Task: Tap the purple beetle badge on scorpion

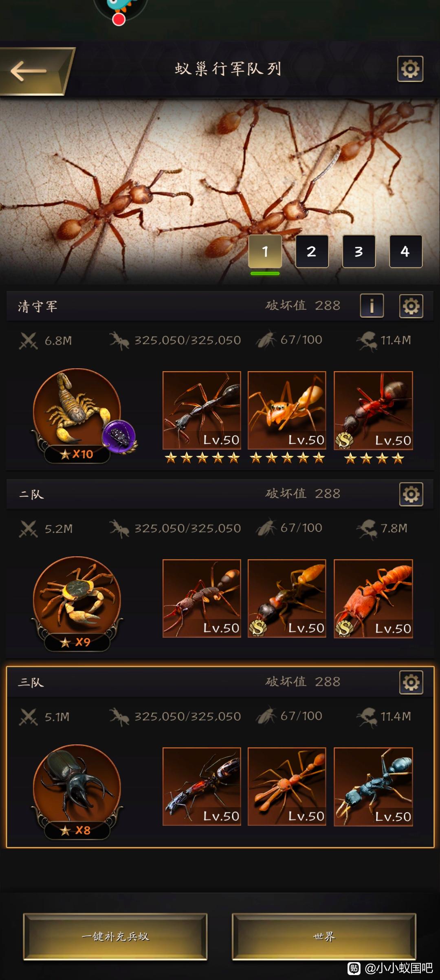Action: [x=119, y=436]
